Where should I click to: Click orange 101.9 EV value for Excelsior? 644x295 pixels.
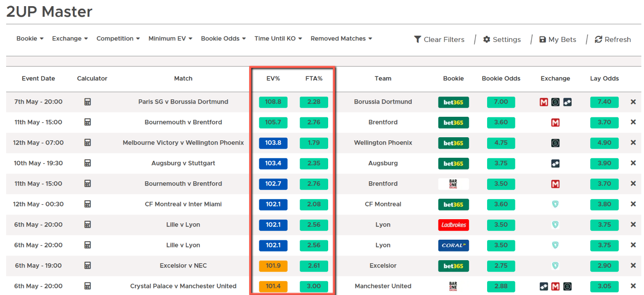click(x=273, y=266)
